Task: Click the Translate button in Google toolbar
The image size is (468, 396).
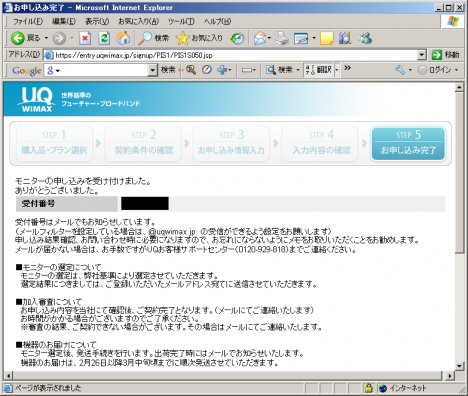Action: point(319,70)
